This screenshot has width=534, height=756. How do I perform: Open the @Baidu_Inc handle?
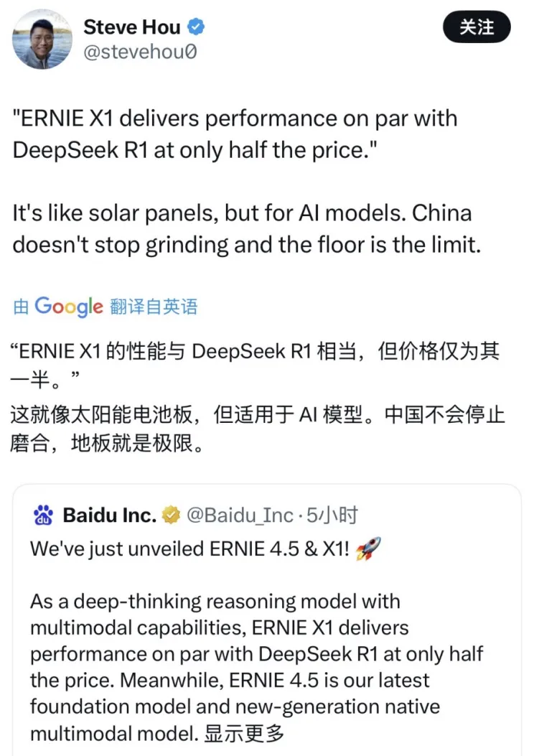[240, 515]
